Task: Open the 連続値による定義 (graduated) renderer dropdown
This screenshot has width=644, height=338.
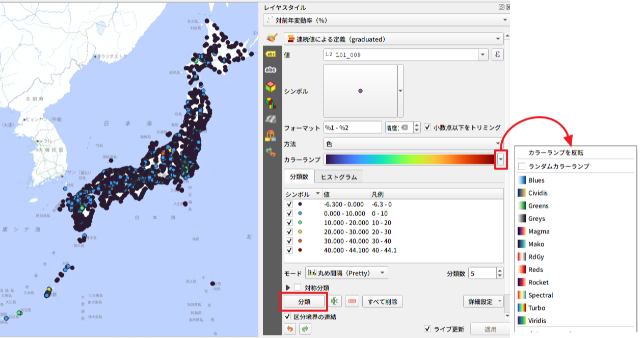Action: [x=393, y=39]
